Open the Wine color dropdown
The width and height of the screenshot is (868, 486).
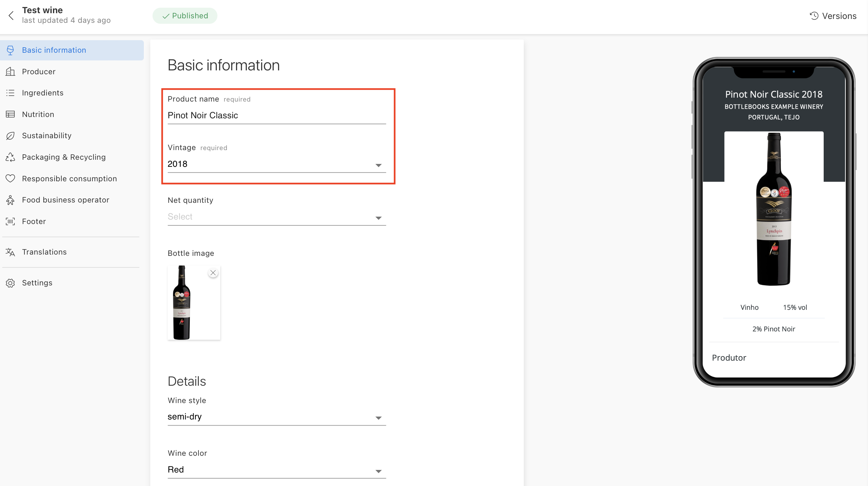[378, 471]
